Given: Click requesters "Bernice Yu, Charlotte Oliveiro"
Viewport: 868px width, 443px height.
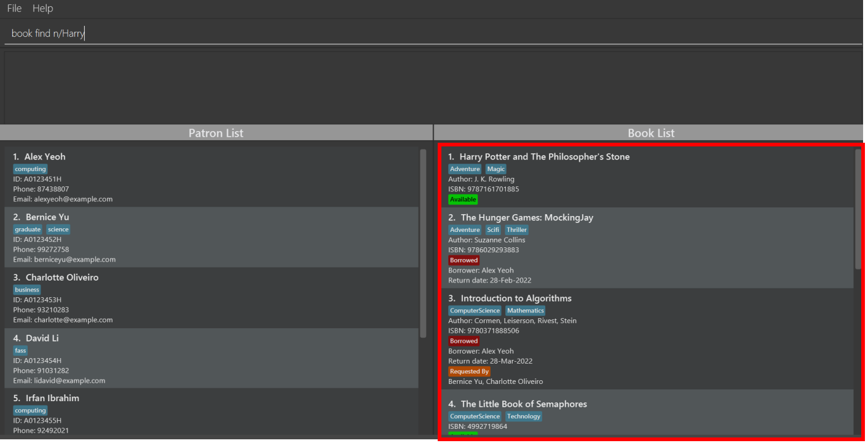Looking at the screenshot, I should coord(495,381).
